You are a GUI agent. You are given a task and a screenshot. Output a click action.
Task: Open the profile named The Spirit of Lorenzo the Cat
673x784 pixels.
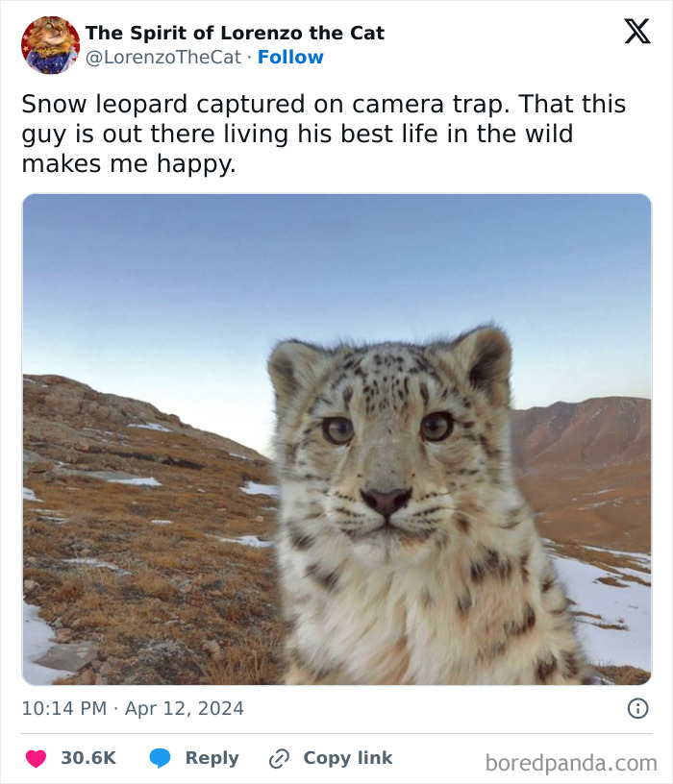point(234,32)
